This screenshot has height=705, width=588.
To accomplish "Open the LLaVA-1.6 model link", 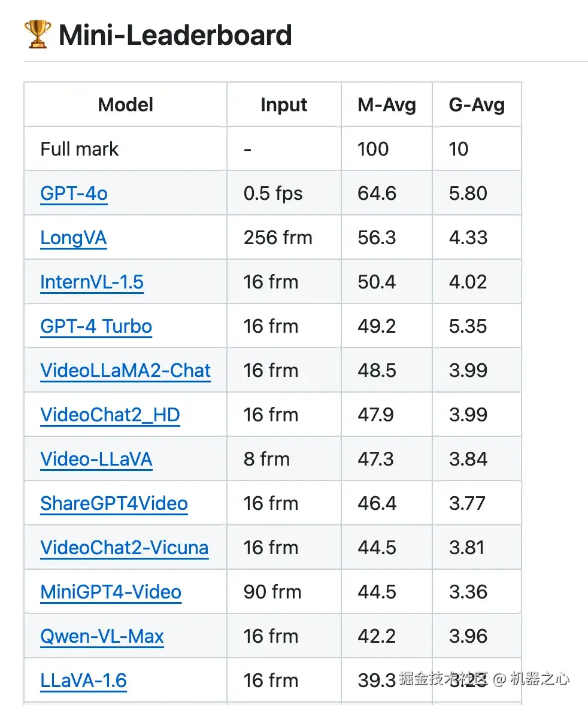I will coord(83,681).
